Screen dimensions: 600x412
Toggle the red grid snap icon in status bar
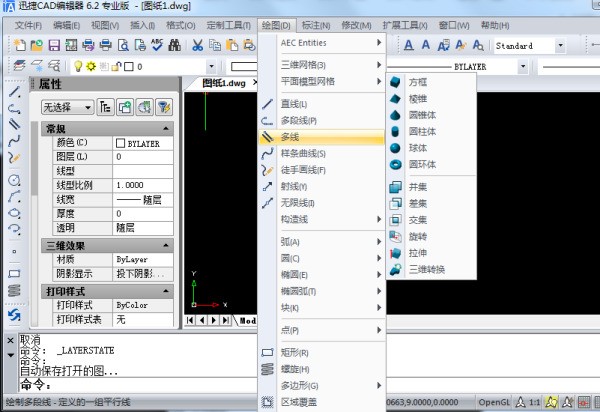point(584,402)
